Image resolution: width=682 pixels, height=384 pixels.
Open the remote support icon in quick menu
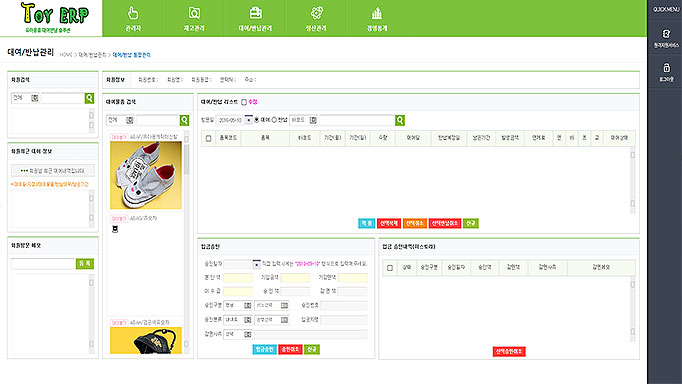(x=666, y=38)
